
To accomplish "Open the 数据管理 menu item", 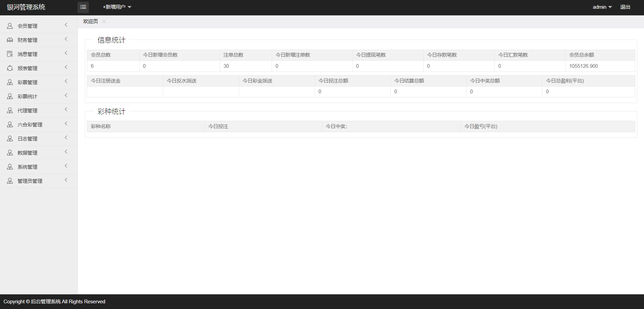I will (x=28, y=153).
